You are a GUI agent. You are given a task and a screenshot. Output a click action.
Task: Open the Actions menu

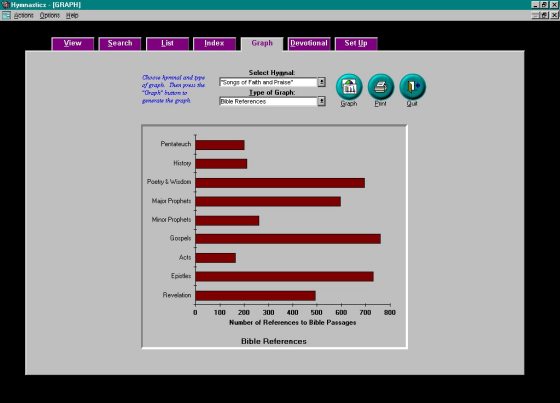click(24, 15)
